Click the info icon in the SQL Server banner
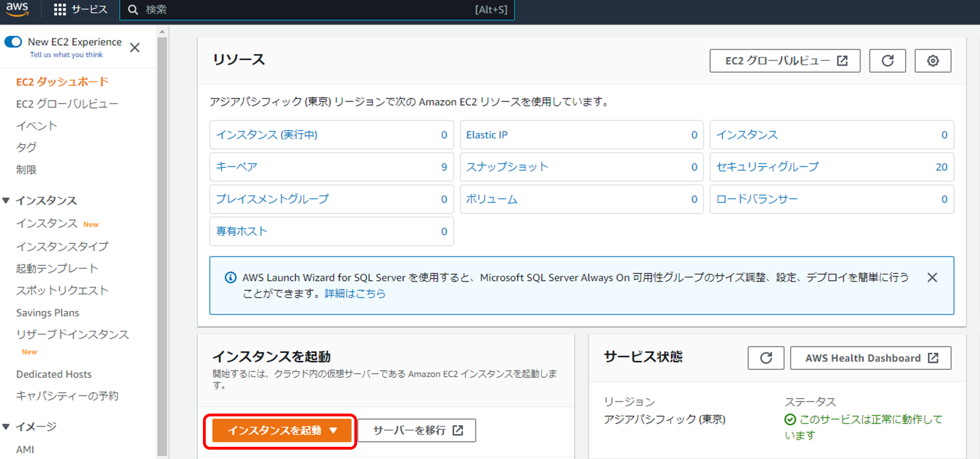This screenshot has width=980, height=459. (230, 277)
